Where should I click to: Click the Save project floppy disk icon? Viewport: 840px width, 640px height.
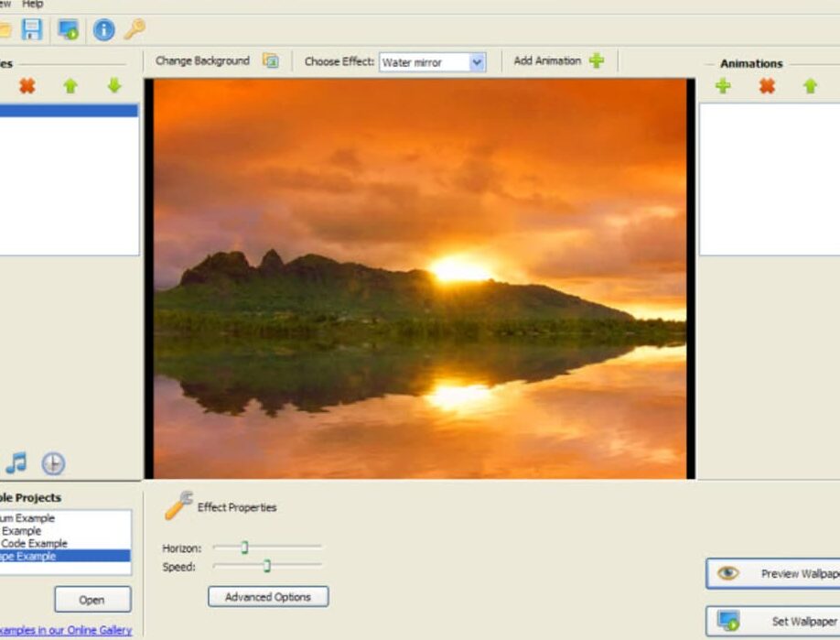click(32, 30)
